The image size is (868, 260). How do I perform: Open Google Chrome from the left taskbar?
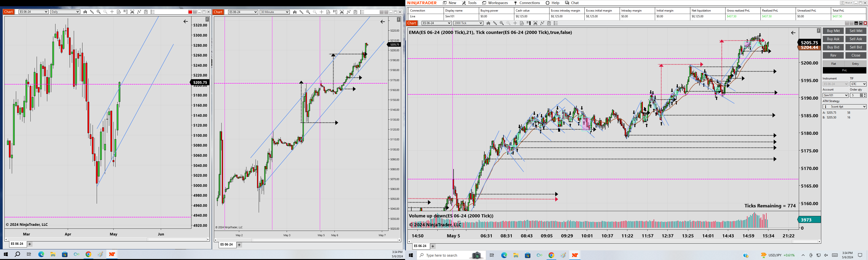(x=88, y=254)
